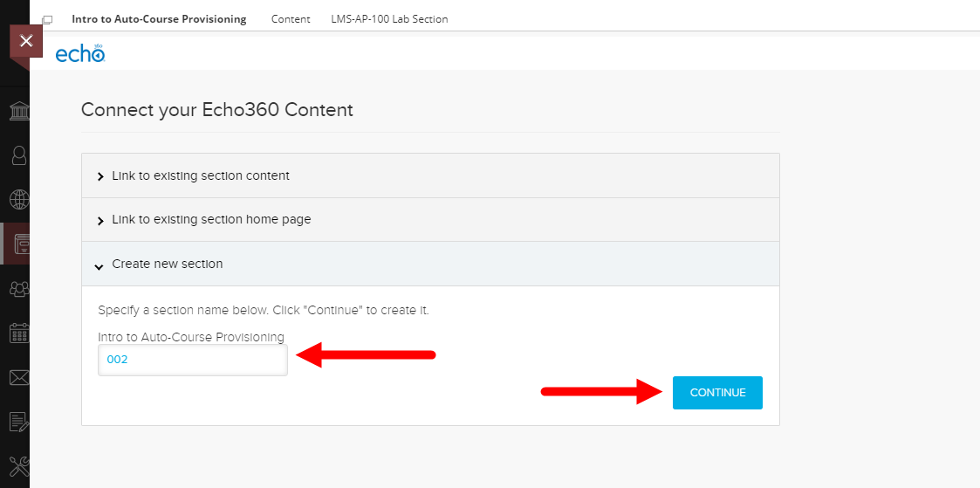Expand Link to existing section content
Screen dimensions: 980x488
(x=430, y=175)
